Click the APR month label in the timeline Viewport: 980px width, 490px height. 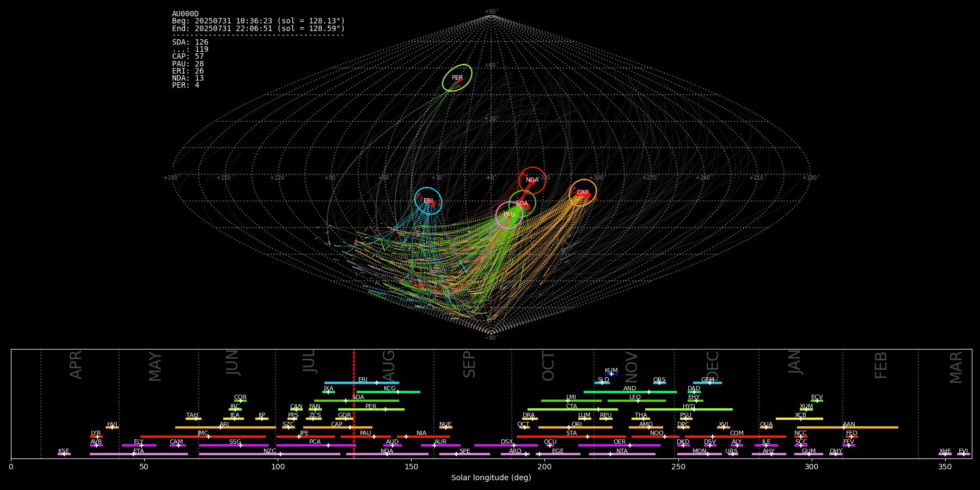[76, 365]
